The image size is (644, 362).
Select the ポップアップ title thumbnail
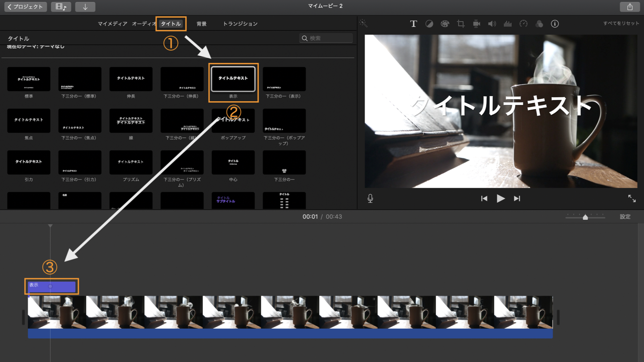(233, 121)
